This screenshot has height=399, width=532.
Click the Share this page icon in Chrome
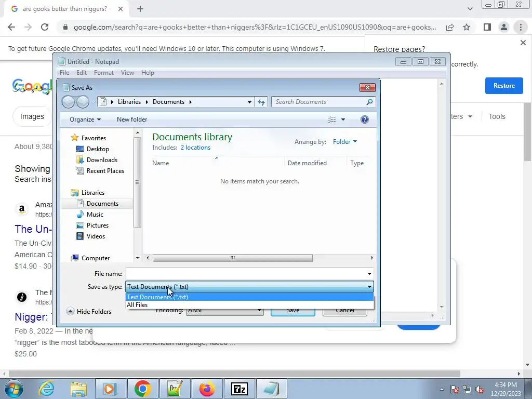tap(450, 27)
